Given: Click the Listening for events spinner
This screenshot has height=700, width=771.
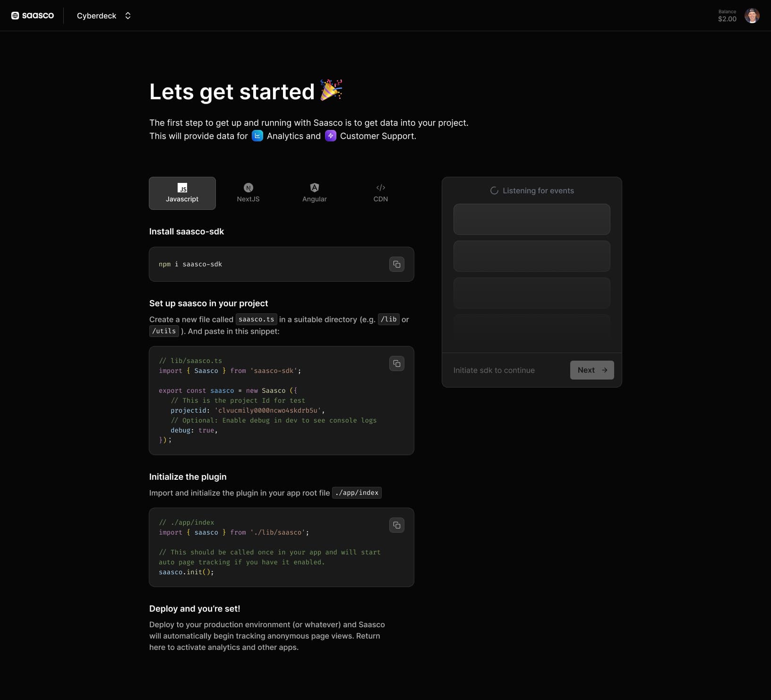Looking at the screenshot, I should [x=494, y=190].
